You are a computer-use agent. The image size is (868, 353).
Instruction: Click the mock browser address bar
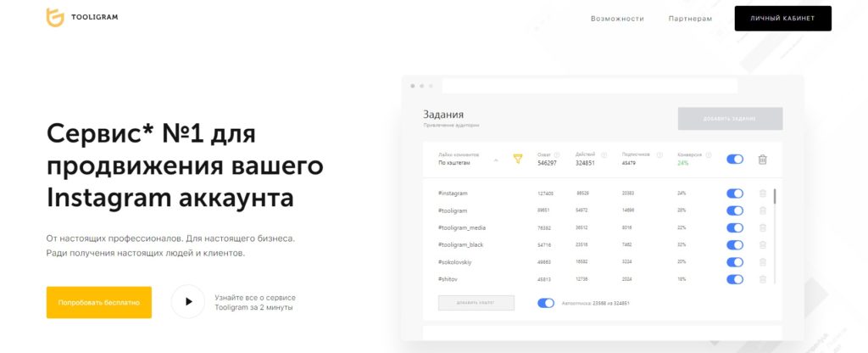tap(590, 86)
